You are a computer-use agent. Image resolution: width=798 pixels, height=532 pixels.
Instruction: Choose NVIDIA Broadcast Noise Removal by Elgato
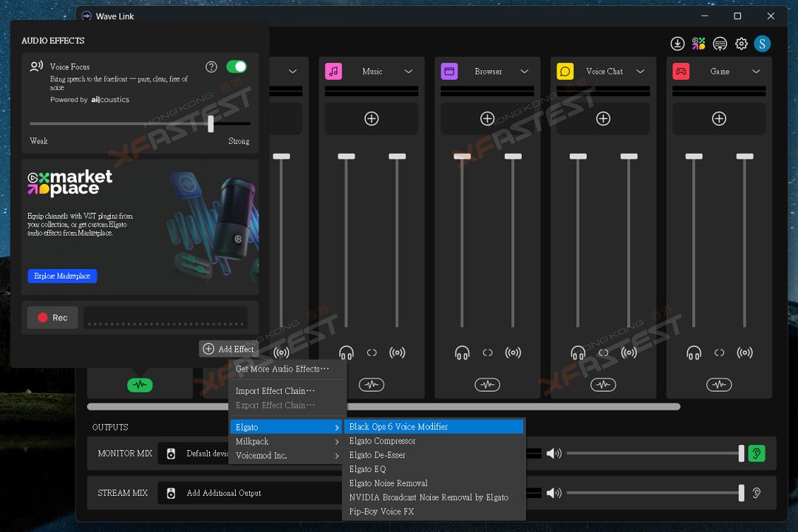(434, 497)
